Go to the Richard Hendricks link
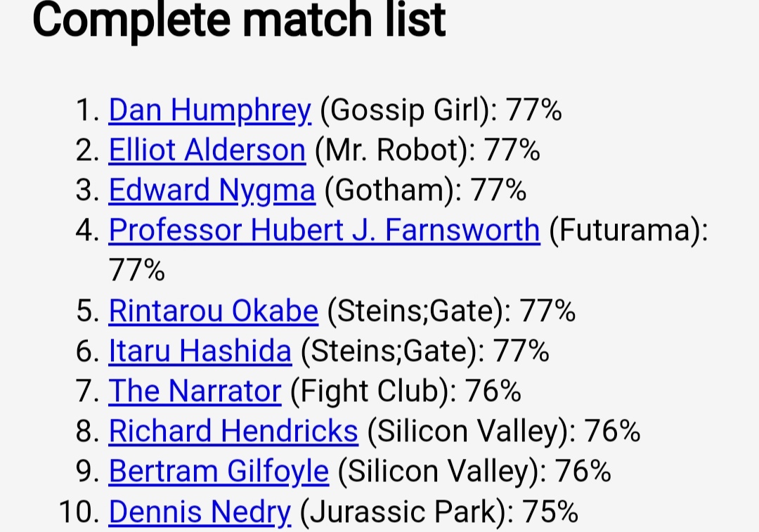Screen dimensions: 759x532 coord(233,432)
